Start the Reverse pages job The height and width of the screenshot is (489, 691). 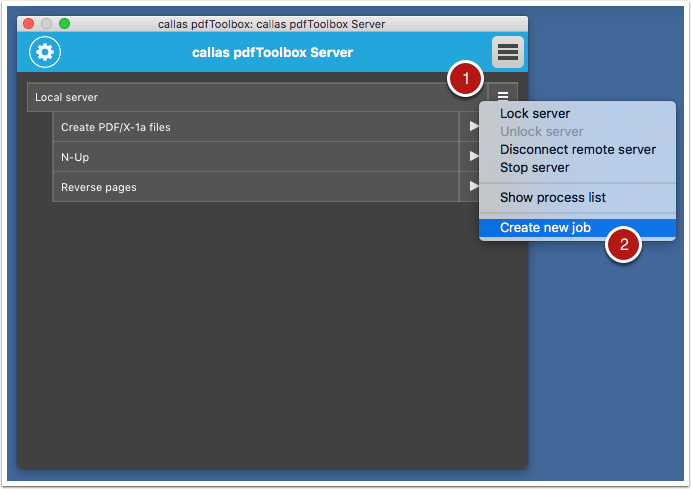(x=473, y=186)
